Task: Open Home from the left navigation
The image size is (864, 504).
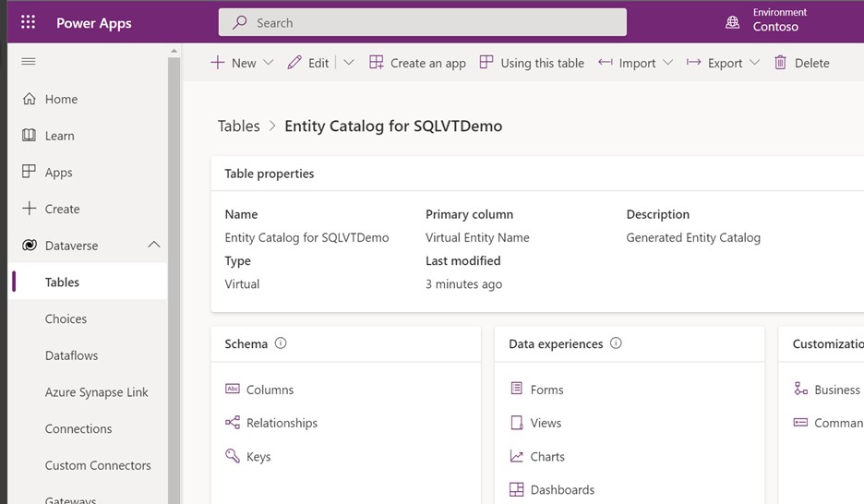Action: (61, 99)
